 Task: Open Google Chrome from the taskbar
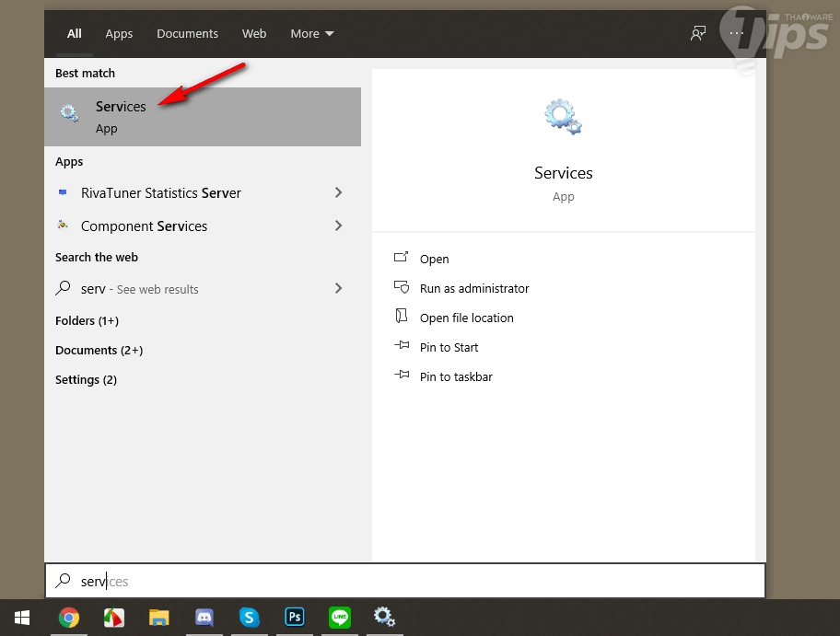click(68, 618)
